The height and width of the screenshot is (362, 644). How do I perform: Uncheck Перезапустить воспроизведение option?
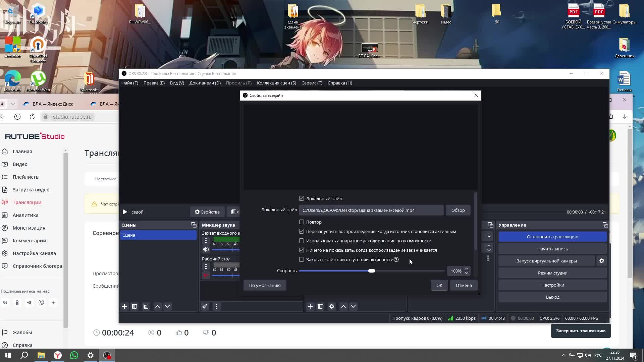click(302, 231)
